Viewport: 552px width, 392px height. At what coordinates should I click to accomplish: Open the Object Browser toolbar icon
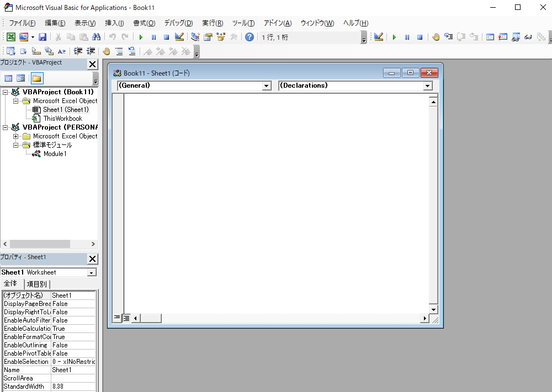221,37
